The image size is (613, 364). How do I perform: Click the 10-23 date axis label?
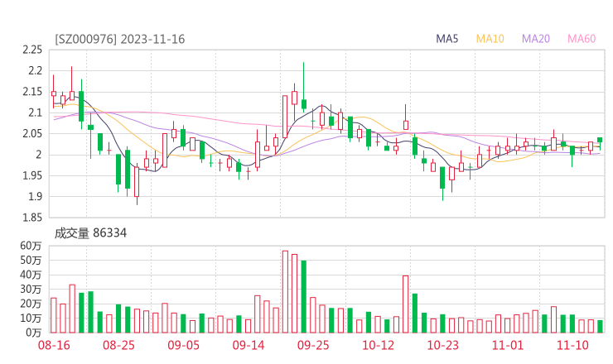point(442,345)
